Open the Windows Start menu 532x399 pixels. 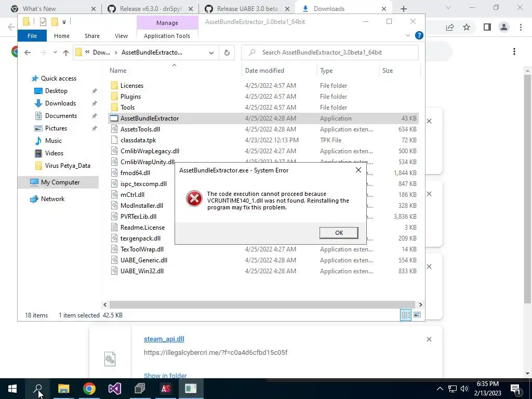[x=12, y=389]
